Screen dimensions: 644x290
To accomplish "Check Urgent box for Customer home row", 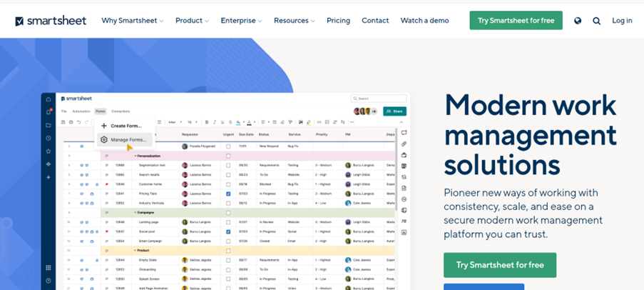I will [228, 184].
